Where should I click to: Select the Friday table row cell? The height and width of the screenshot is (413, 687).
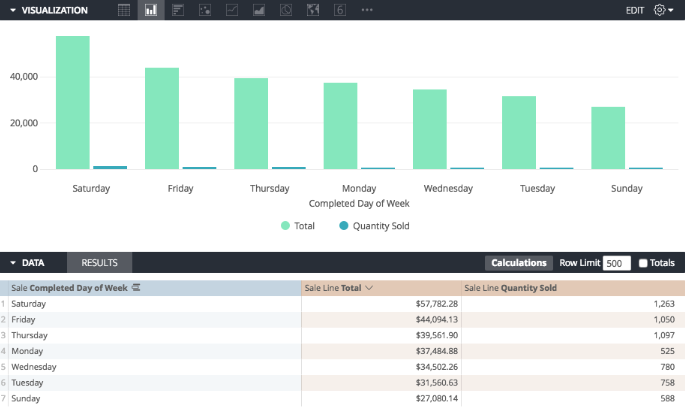[155, 319]
